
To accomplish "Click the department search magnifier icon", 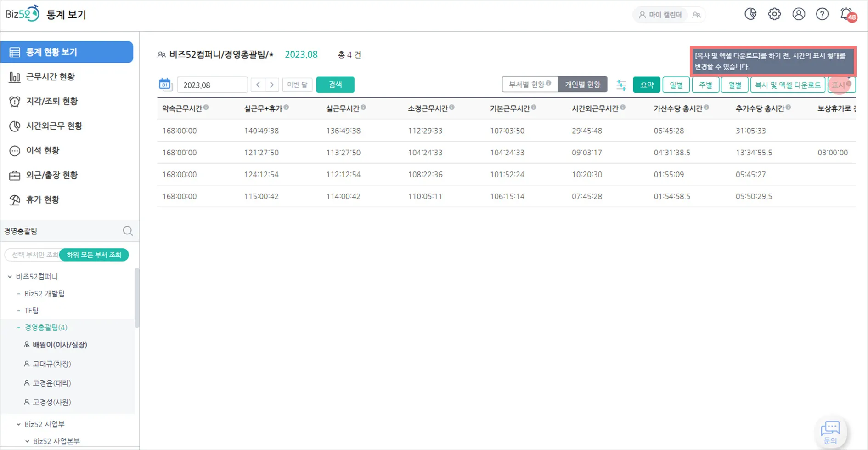I will click(x=128, y=231).
